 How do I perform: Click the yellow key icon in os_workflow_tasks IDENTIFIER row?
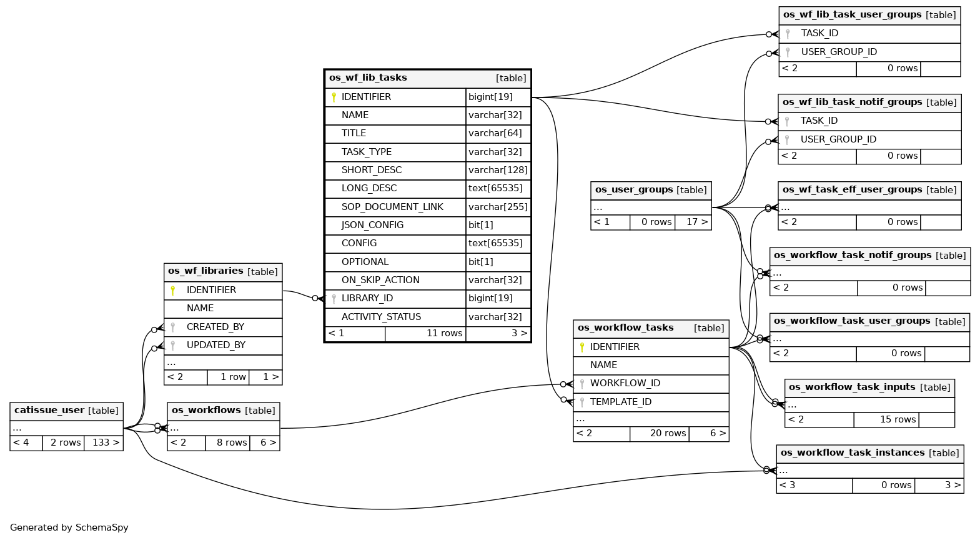point(582,347)
